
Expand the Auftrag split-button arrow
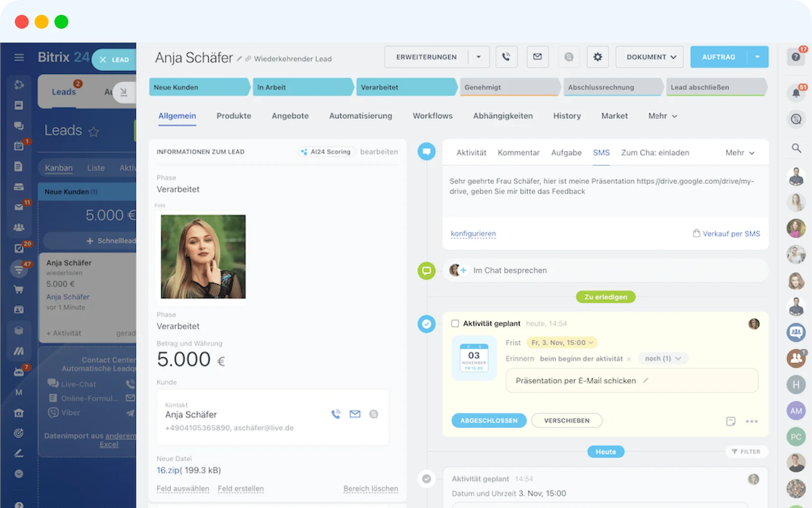point(758,57)
